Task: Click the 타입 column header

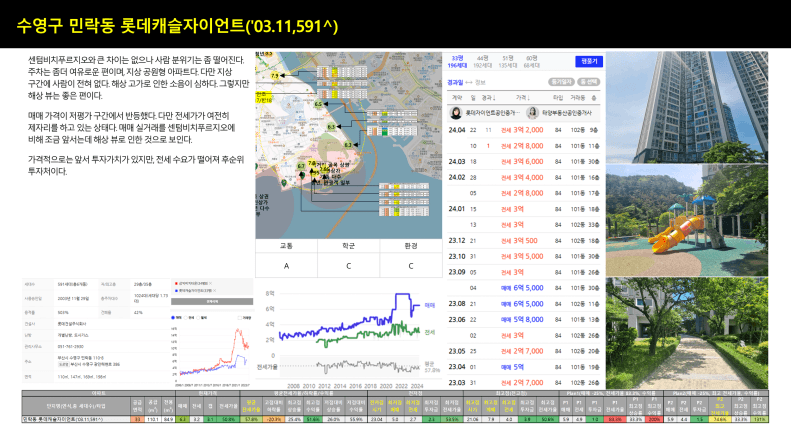Action: tap(558, 97)
